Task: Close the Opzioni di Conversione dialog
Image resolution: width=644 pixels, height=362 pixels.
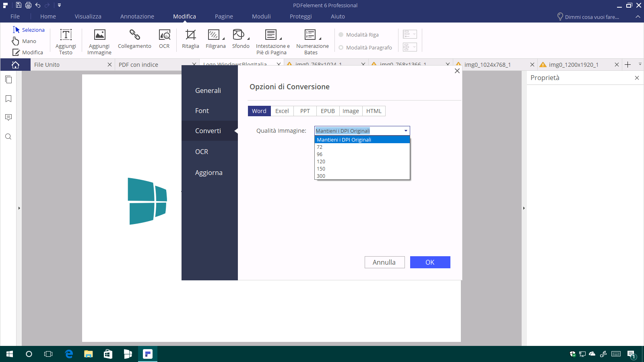Action: click(x=457, y=71)
